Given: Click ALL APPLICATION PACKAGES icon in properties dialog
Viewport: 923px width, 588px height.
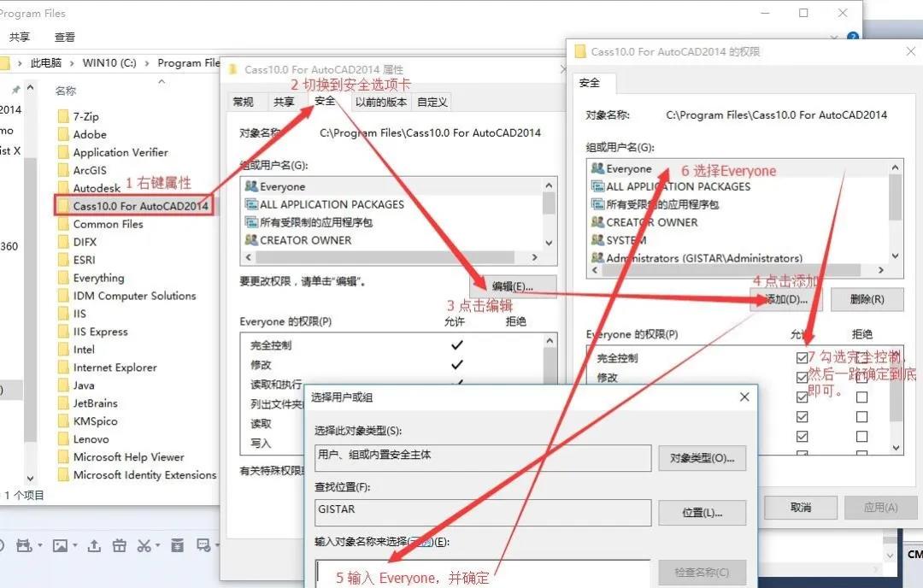Looking at the screenshot, I should click(251, 204).
